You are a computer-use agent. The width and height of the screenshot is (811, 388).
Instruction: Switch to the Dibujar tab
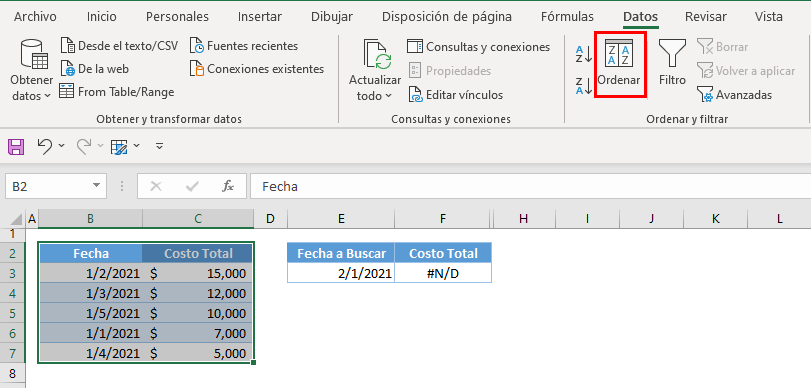(x=332, y=17)
